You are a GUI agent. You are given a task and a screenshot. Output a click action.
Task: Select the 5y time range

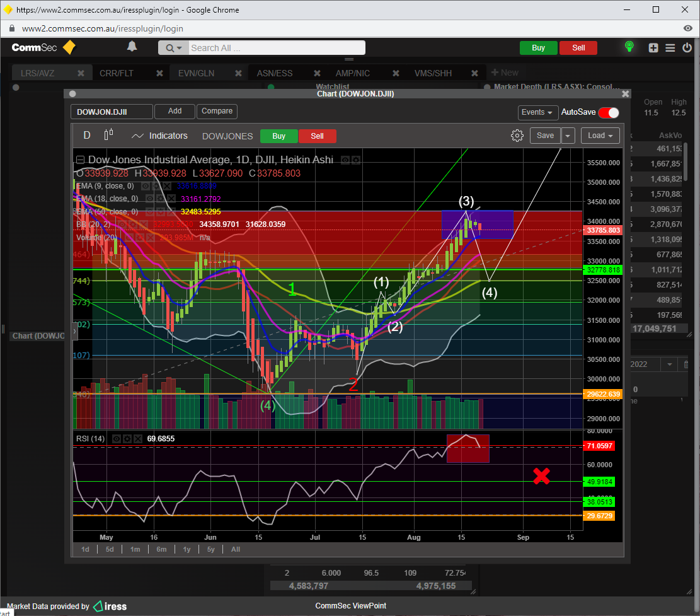[x=211, y=549]
